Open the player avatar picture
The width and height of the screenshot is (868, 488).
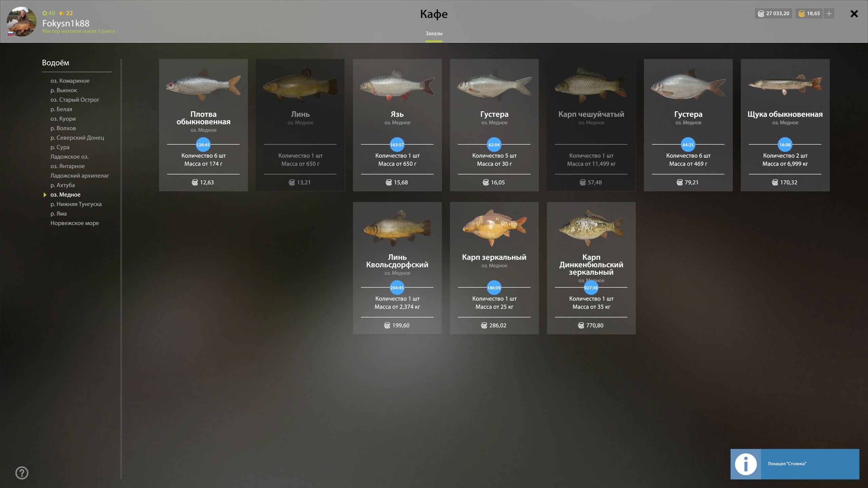[x=22, y=22]
